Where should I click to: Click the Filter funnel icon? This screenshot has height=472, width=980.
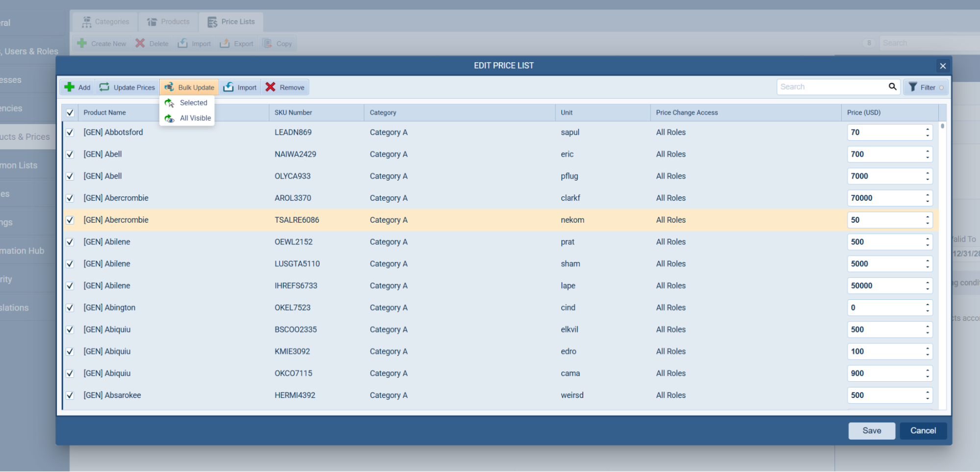(912, 87)
